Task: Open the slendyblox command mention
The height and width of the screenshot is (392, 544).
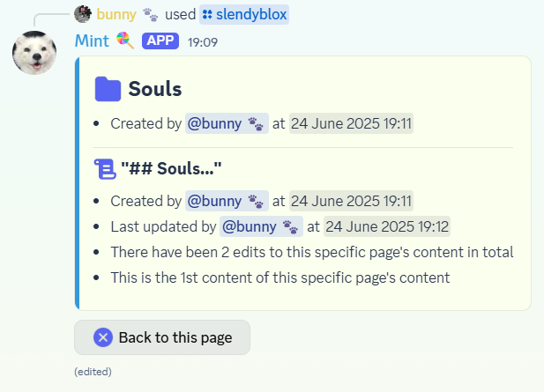Action: [244, 15]
